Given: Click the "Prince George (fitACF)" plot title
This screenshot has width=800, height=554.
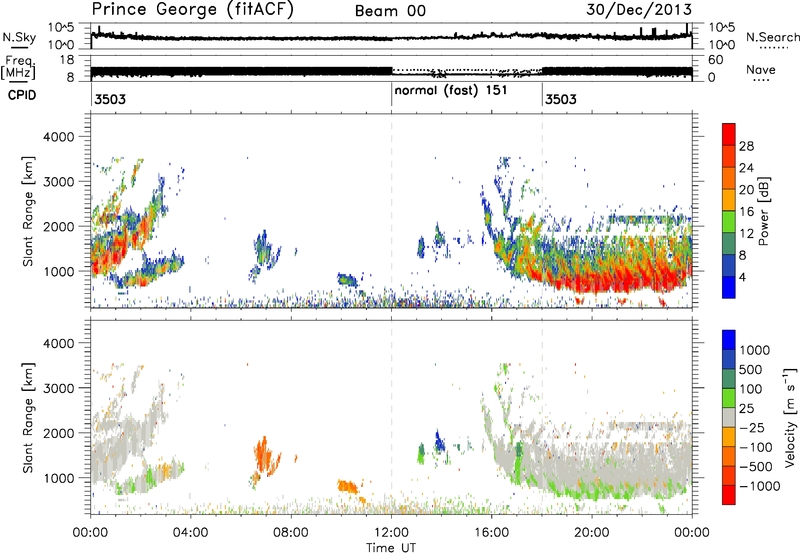Looking at the screenshot, I should [192, 10].
